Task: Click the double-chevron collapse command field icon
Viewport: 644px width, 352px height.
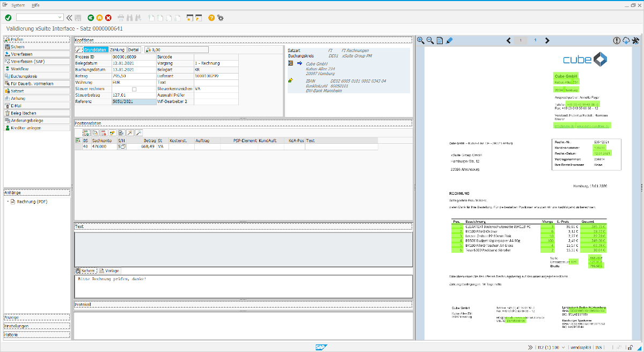Action: 69,18
